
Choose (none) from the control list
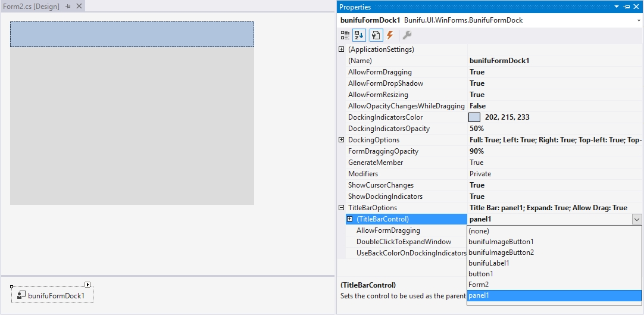click(480, 230)
